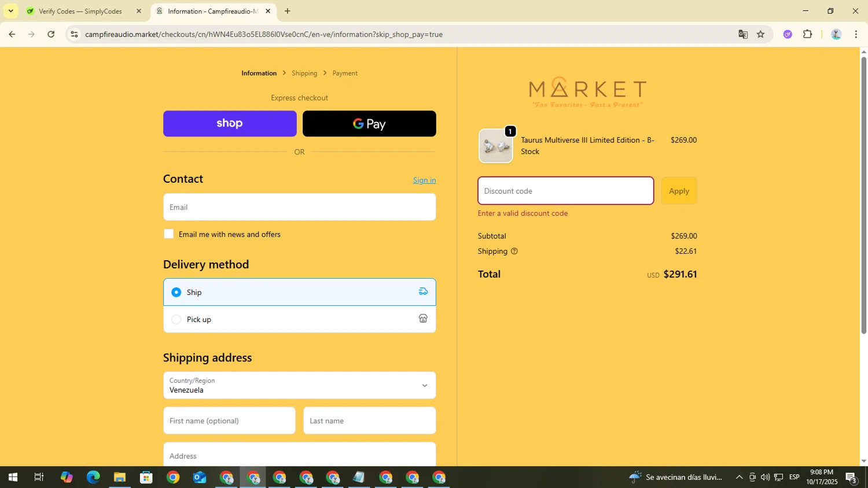Image resolution: width=868 pixels, height=488 pixels.
Task: Open Task View from the taskbar
Action: [39, 478]
